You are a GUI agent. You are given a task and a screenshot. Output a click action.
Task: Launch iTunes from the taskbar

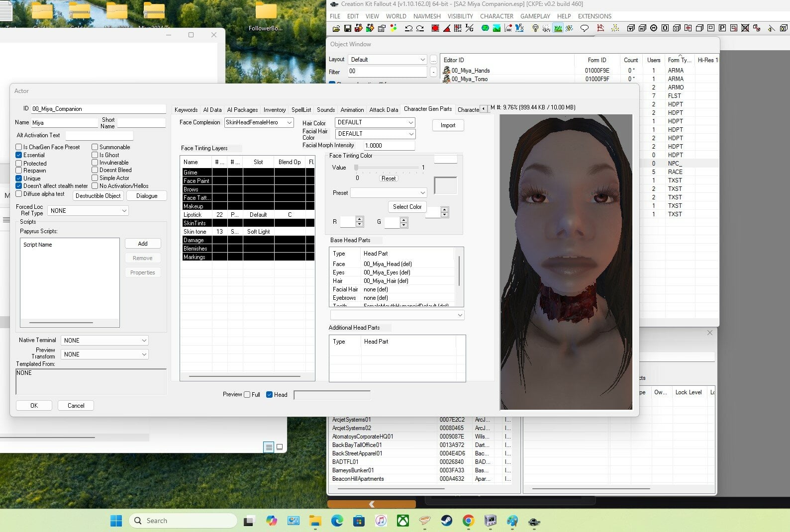point(381,521)
